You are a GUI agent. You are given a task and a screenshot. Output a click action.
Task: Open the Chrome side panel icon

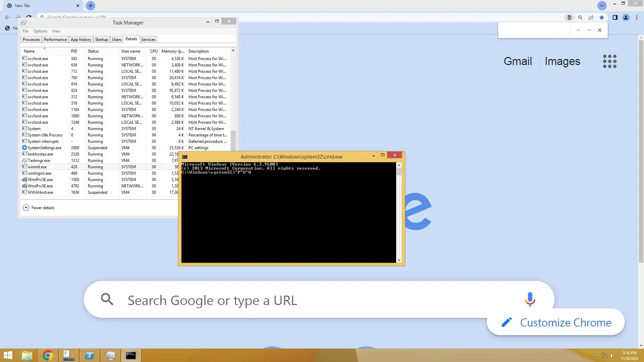[x=615, y=17]
